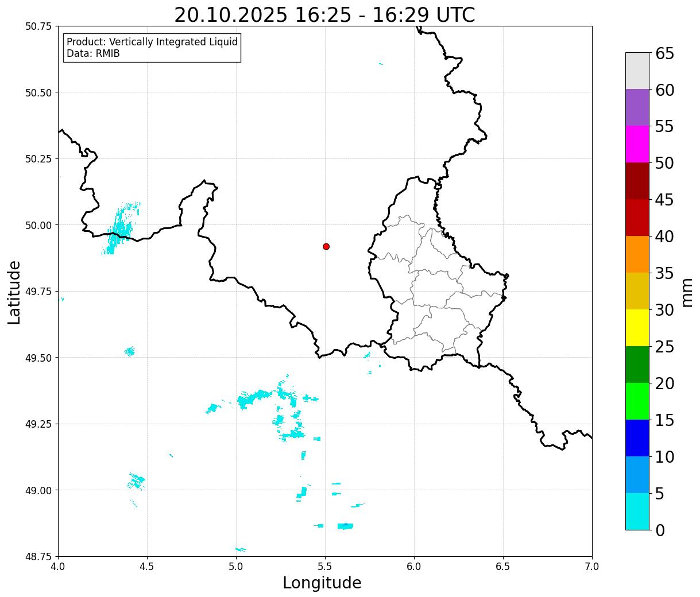Click the dark blue 10-15 mm colorbar segment
The width and height of the screenshot is (700, 597).
coord(637,438)
